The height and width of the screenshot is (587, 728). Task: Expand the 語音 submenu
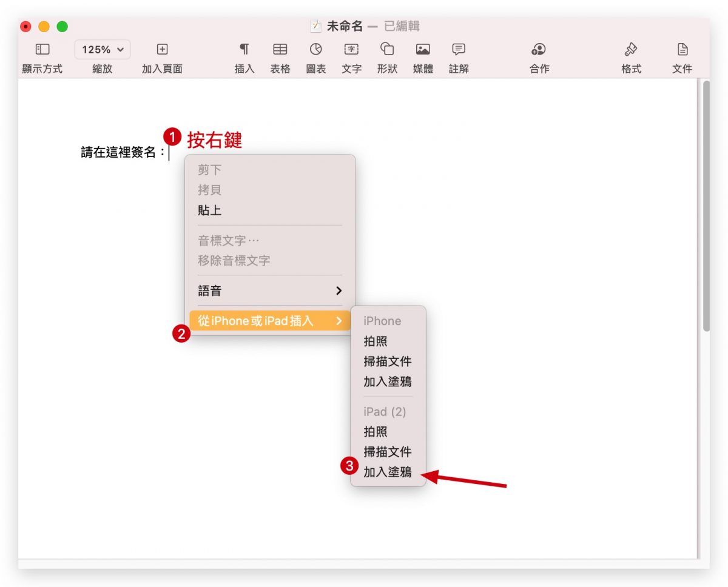[270, 290]
